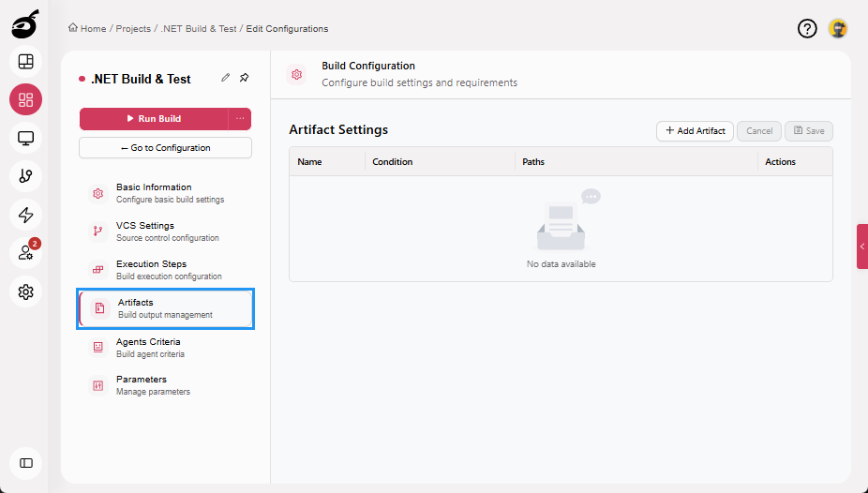The width and height of the screenshot is (868, 493).
Task: Click the VCS Settings branch icon
Action: click(x=98, y=232)
